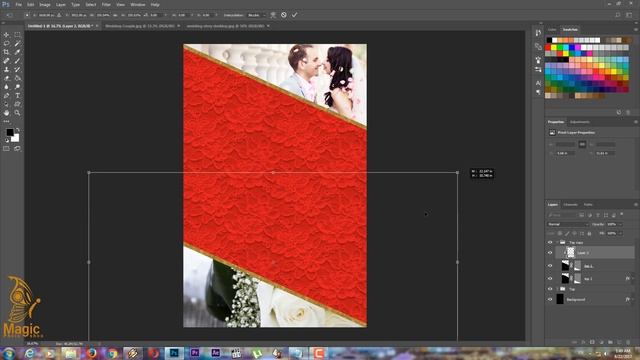640x360 pixels.
Task: Select the Horizontal Type tool
Action: click(x=17, y=95)
